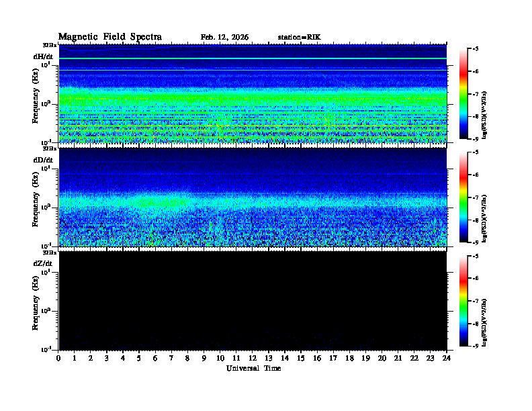
Task: Click the dD/dt panel label
Action: click(x=43, y=160)
